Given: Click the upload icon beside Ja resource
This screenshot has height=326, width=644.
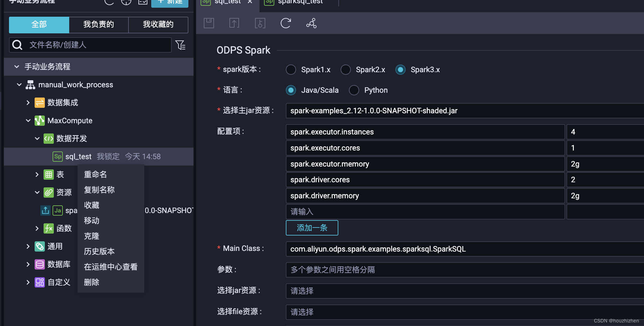Looking at the screenshot, I should pos(45,210).
